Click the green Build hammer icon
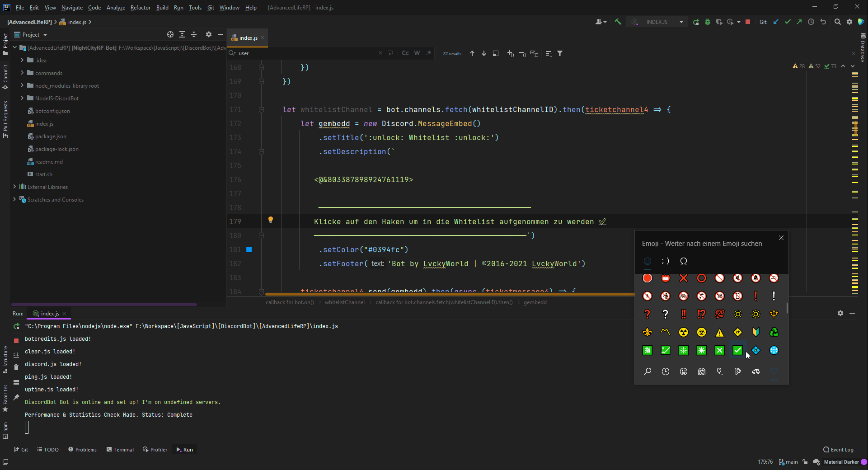This screenshot has width=868, height=470. coord(618,22)
